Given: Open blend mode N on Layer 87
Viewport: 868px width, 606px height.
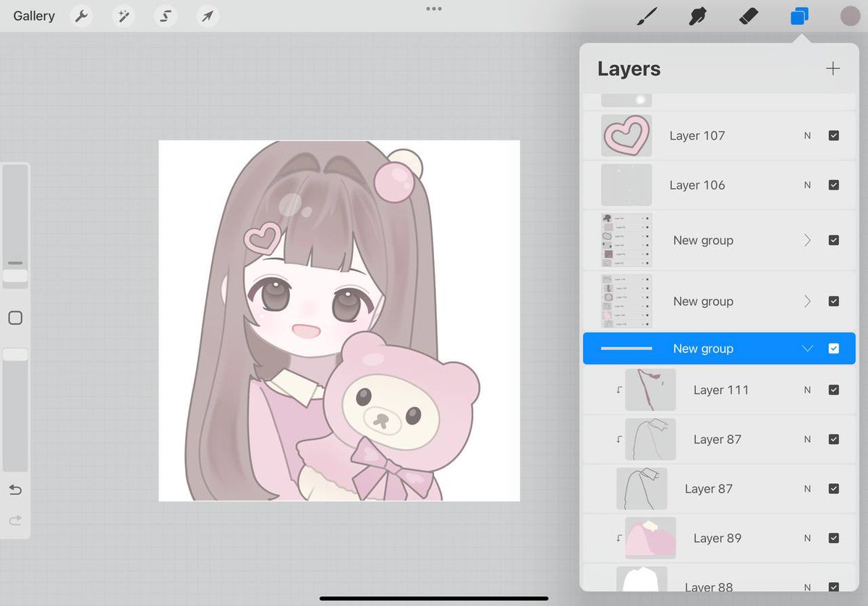Looking at the screenshot, I should (x=808, y=439).
